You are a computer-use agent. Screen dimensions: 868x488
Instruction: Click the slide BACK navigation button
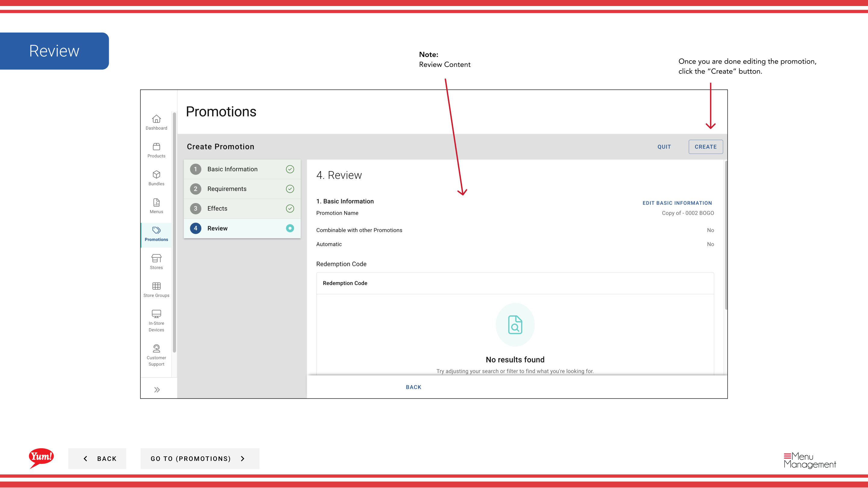tap(97, 458)
